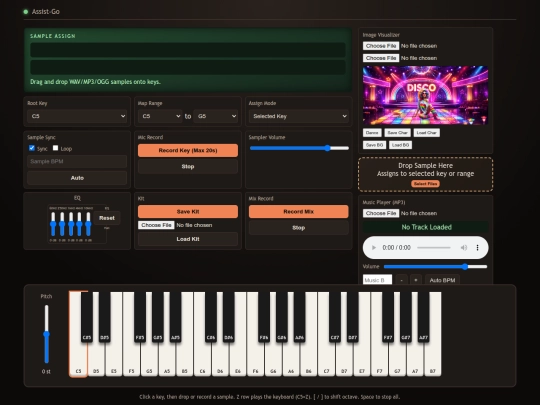Click the Dance button

(372, 133)
